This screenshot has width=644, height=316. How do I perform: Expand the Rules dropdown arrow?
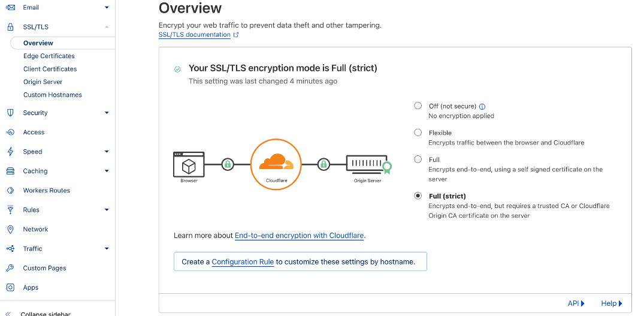pos(107,210)
